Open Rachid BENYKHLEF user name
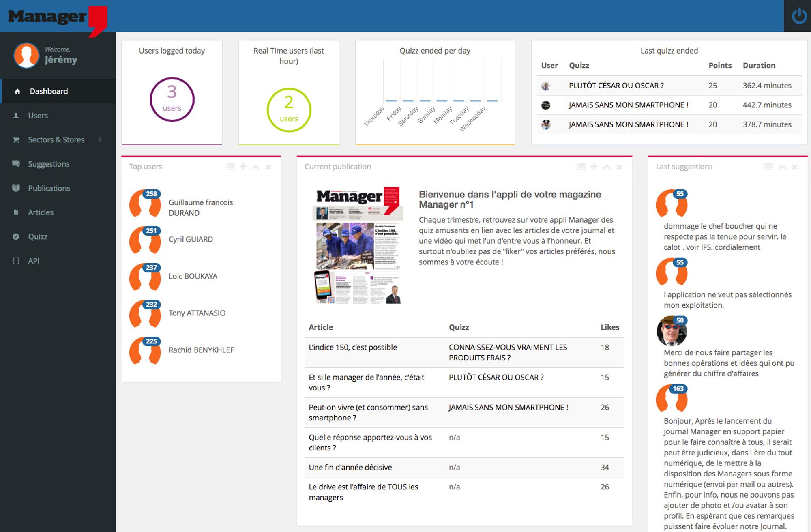This screenshot has width=811, height=532. coord(202,350)
